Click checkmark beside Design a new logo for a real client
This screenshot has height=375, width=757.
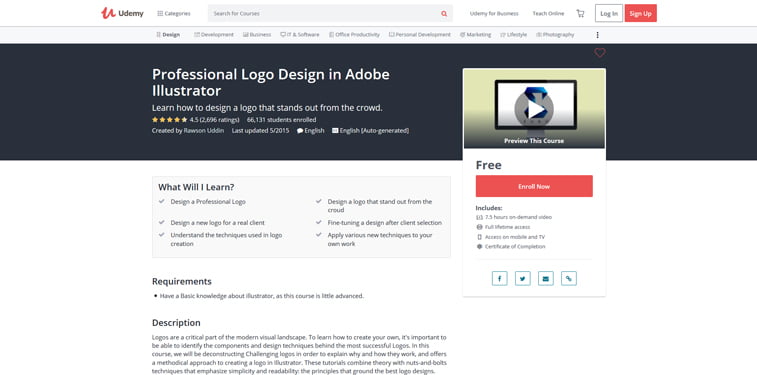click(161, 222)
